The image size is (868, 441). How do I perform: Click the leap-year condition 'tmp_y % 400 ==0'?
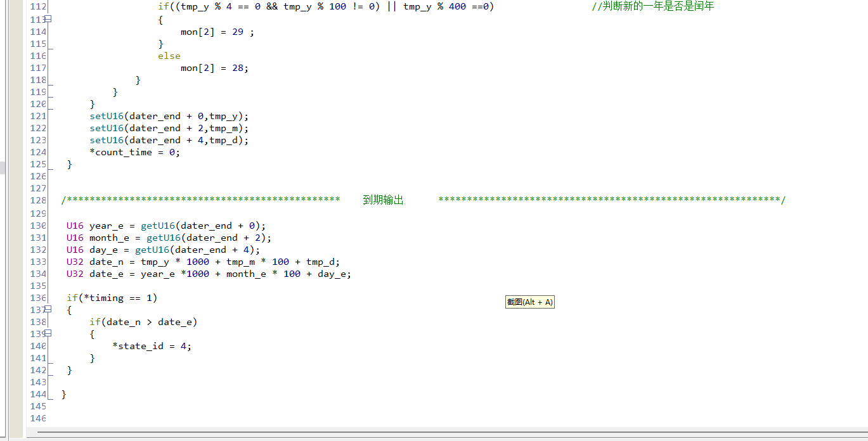446,6
